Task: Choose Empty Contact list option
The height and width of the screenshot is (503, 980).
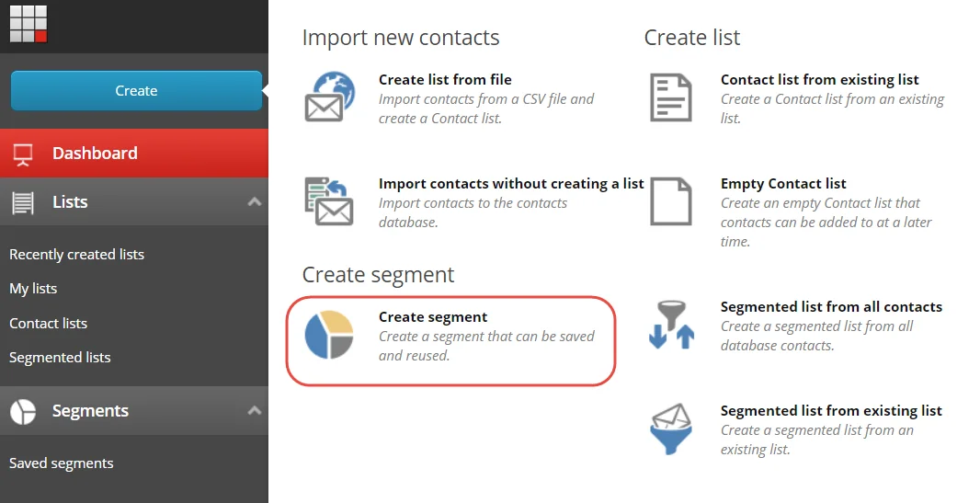Action: 783,184
